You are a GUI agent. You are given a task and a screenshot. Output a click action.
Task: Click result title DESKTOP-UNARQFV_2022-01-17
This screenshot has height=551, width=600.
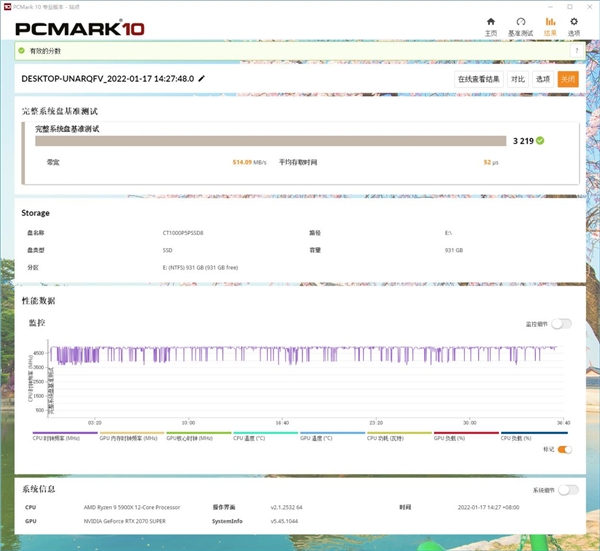click(108, 79)
